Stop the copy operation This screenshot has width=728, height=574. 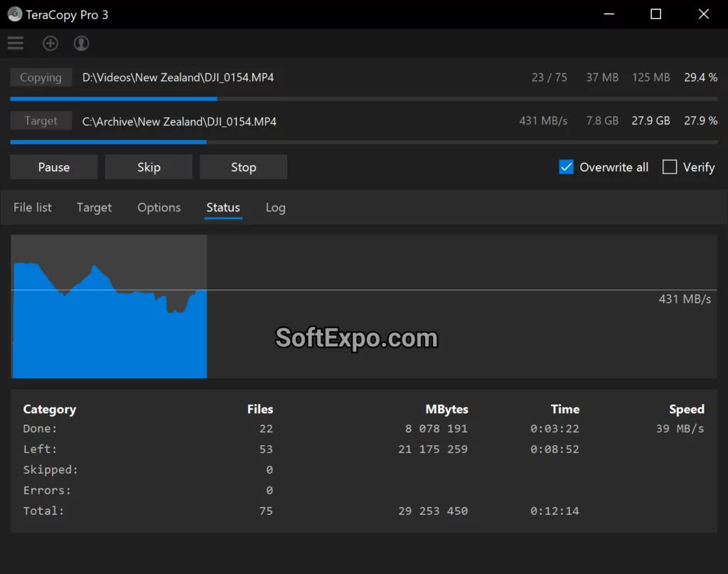(243, 166)
